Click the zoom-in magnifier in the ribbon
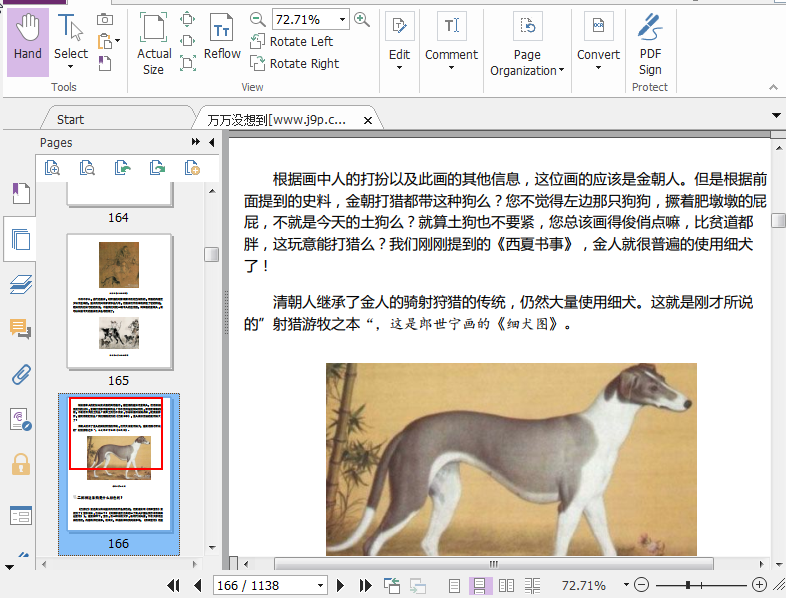The height and width of the screenshot is (598, 786). tap(362, 19)
